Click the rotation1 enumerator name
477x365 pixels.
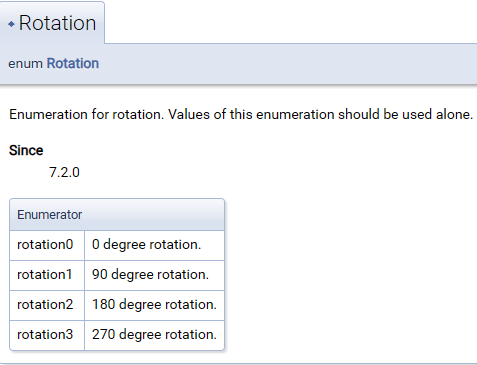45,275
